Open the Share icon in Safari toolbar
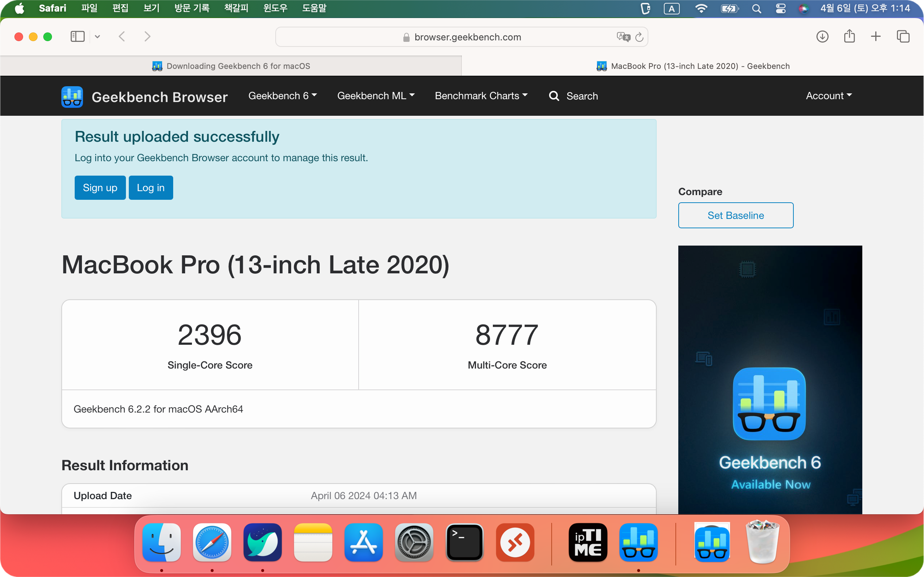Image resolution: width=924 pixels, height=577 pixels. [850, 36]
